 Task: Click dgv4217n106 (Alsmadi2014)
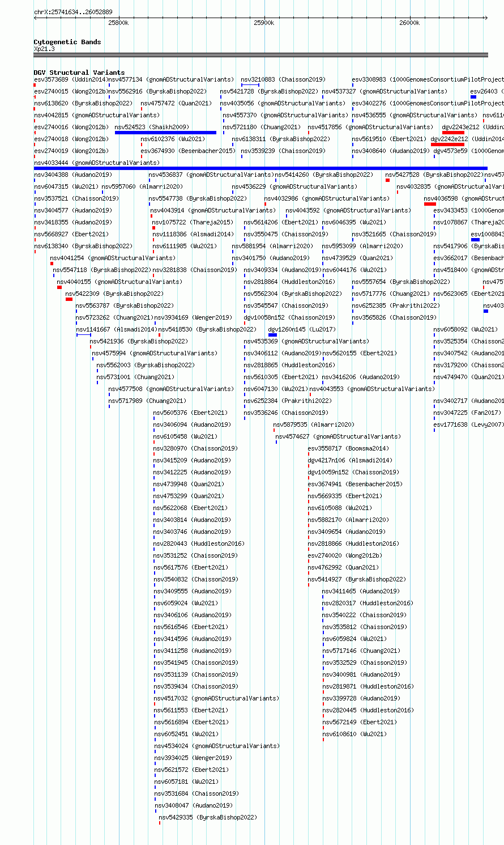[x=349, y=460]
